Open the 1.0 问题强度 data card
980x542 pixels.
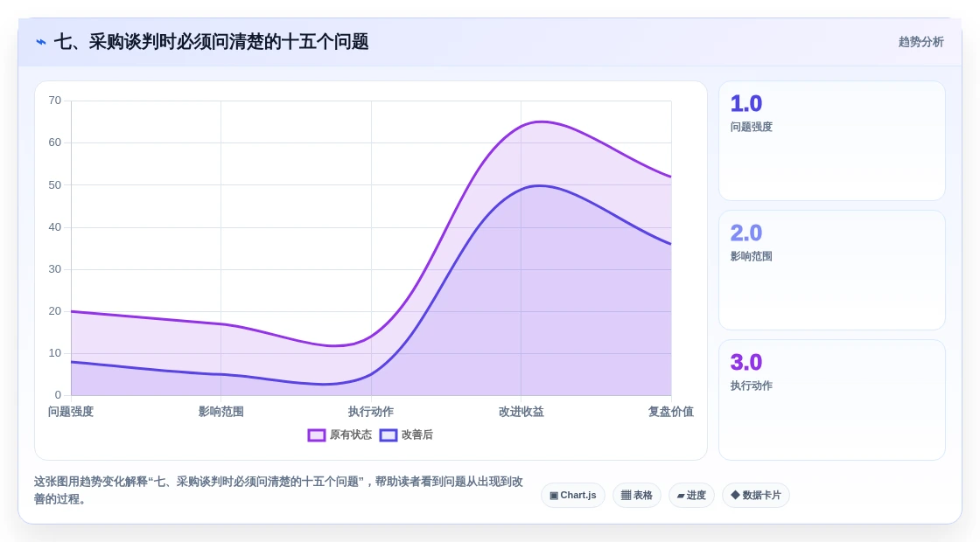[832, 141]
